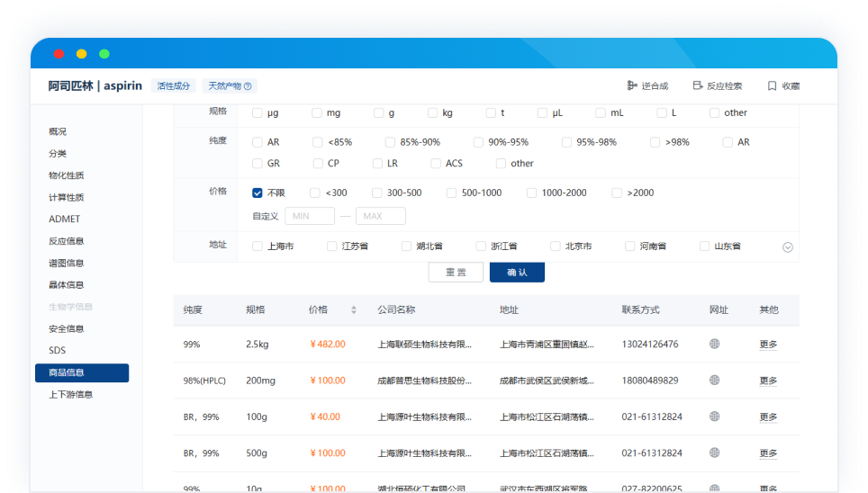
Task: Click the 确认 confirm button
Action: tap(517, 273)
